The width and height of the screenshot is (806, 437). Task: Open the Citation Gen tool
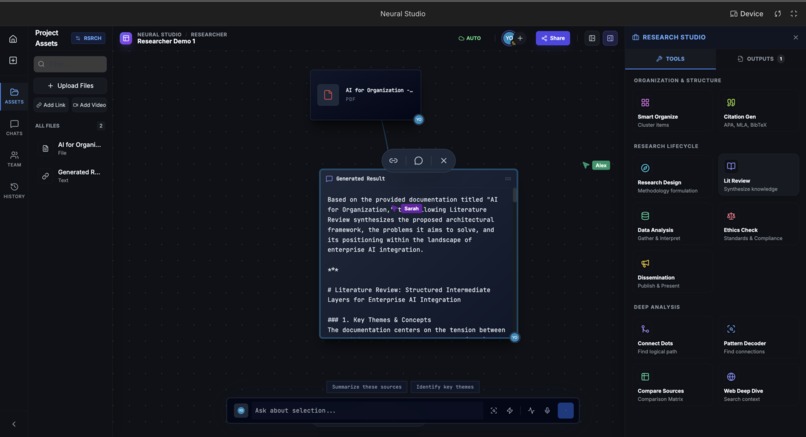(758, 112)
